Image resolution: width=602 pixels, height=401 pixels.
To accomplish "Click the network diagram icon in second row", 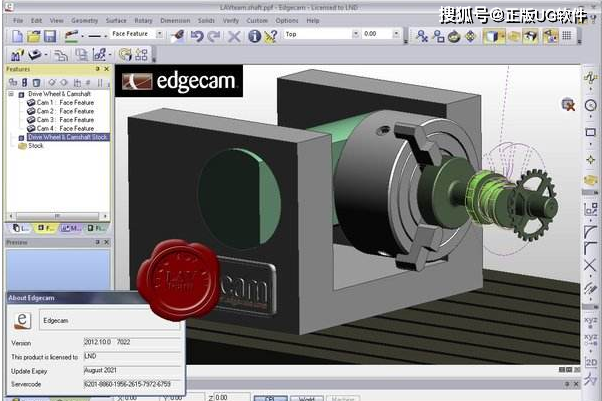I will click(141, 55).
